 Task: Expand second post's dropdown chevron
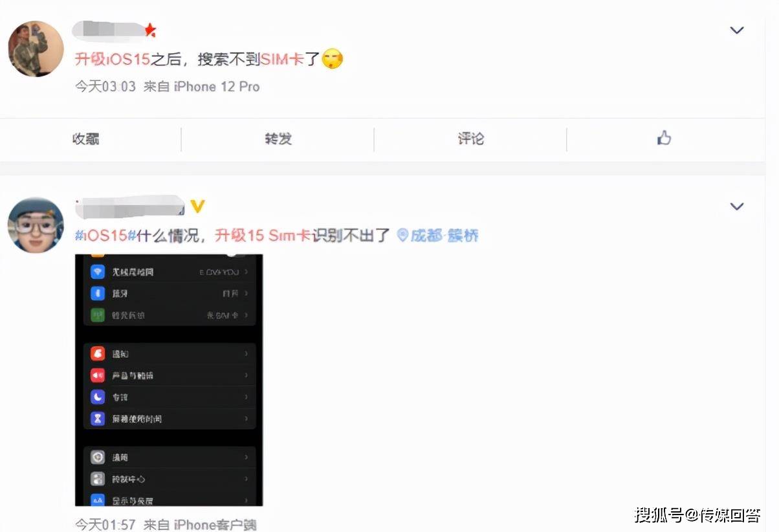click(x=737, y=206)
